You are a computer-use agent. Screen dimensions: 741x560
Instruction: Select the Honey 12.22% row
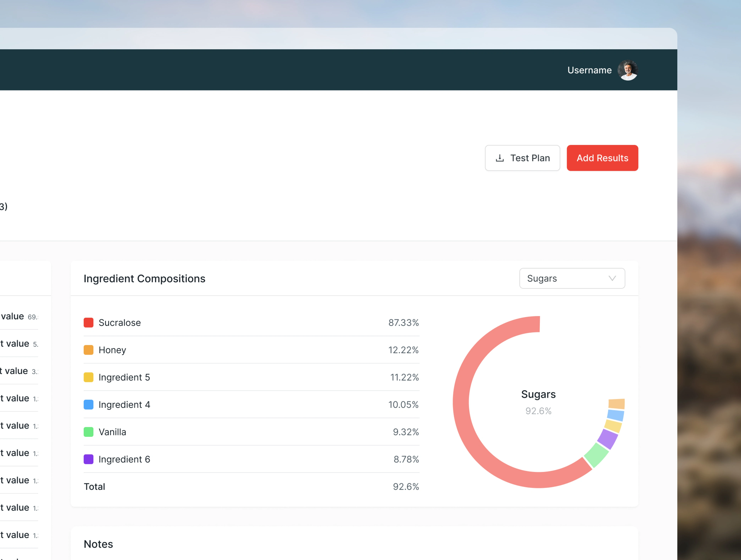[251, 350]
